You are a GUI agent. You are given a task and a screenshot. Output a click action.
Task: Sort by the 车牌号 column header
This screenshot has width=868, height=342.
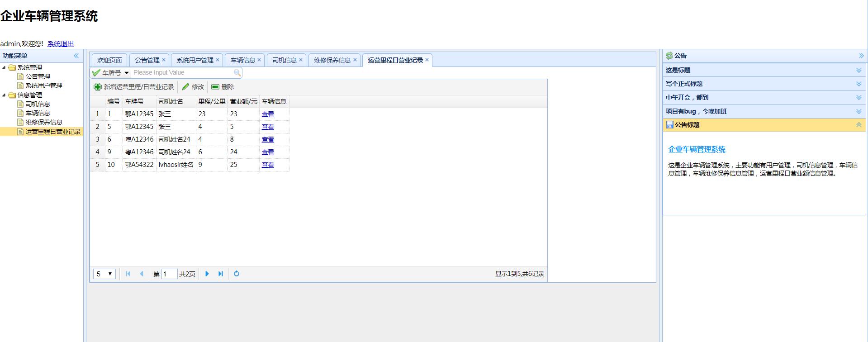point(139,101)
